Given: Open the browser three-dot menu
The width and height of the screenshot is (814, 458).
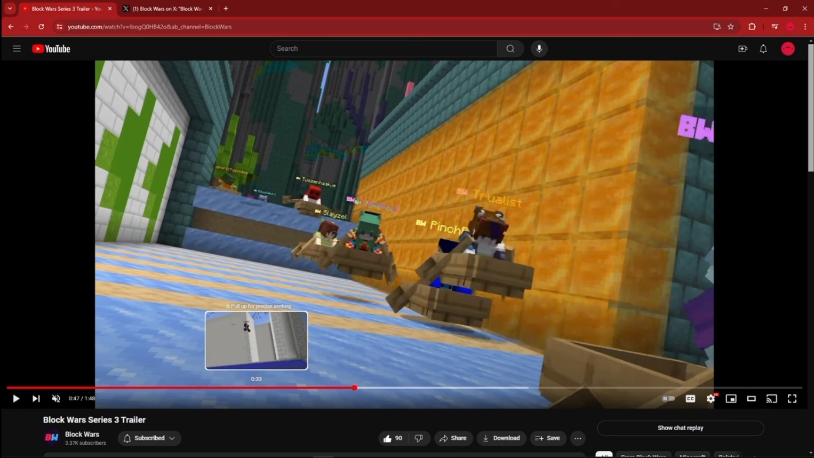Looking at the screenshot, I should [x=805, y=26].
